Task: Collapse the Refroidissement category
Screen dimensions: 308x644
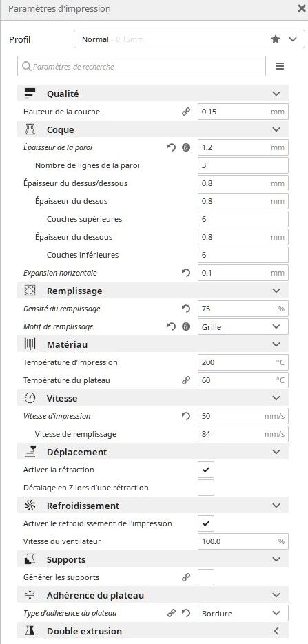Action: (x=153, y=506)
